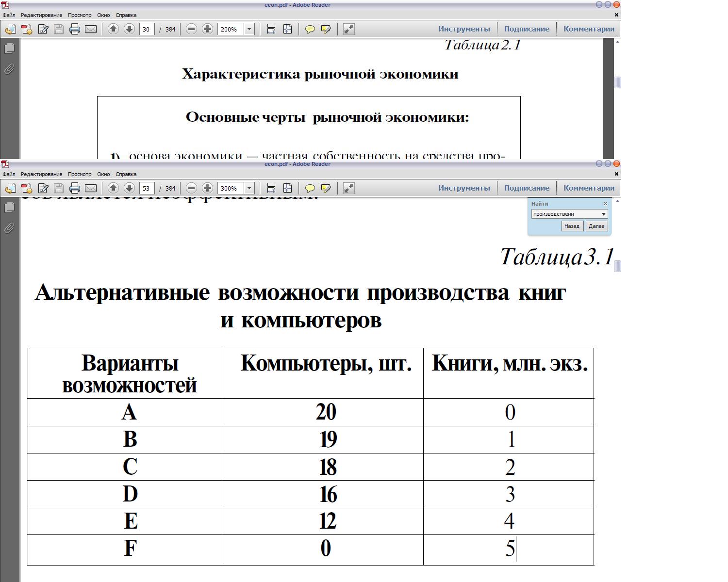Go to next page in the page-53 window
Viewport: 728px width, 582px height.
(129, 188)
